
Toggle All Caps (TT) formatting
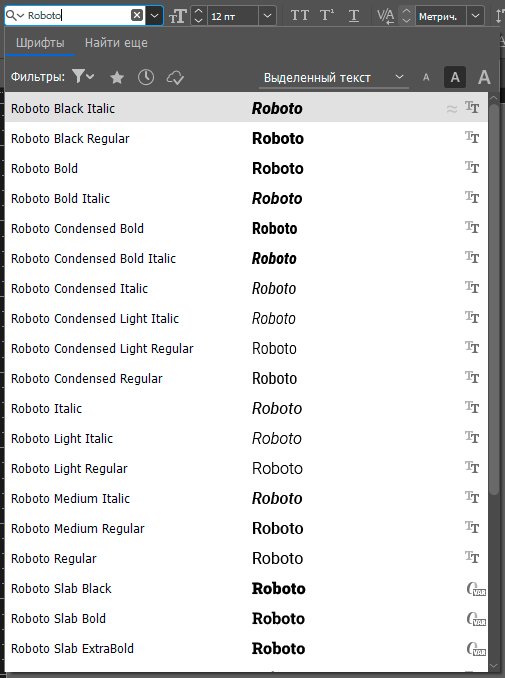pos(300,16)
